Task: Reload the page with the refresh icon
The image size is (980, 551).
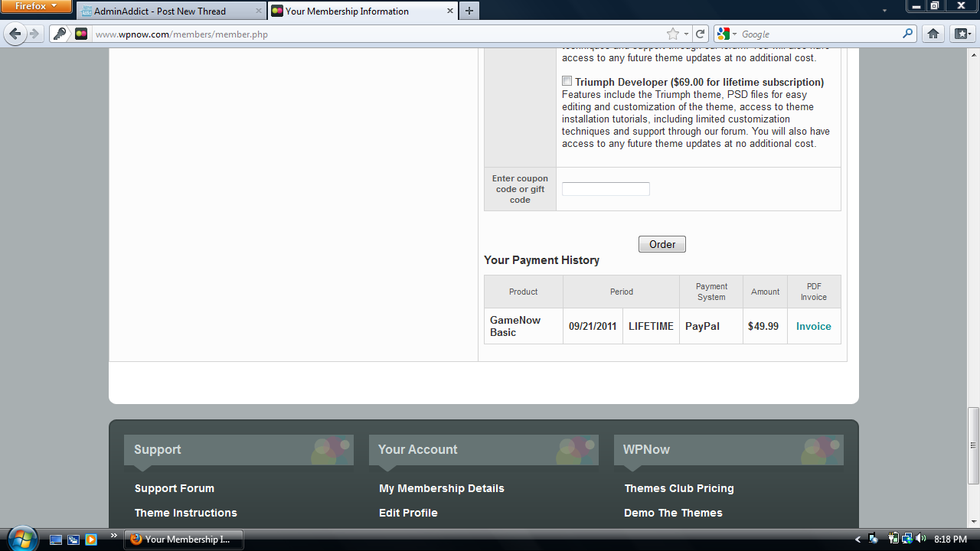Action: point(700,34)
